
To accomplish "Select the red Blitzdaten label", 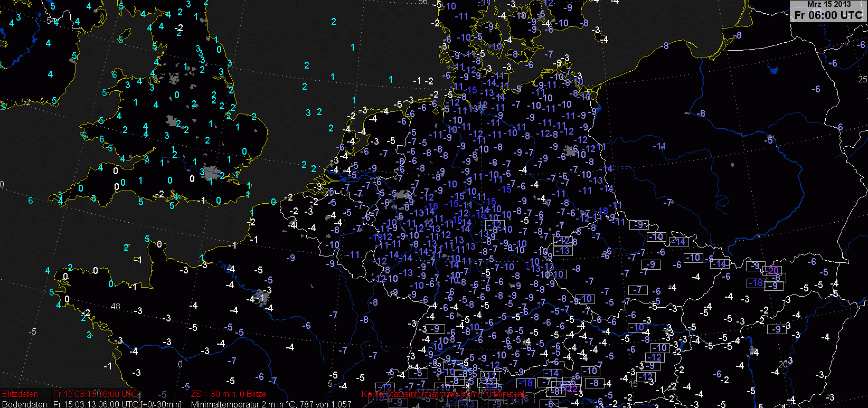I will [x=20, y=394].
